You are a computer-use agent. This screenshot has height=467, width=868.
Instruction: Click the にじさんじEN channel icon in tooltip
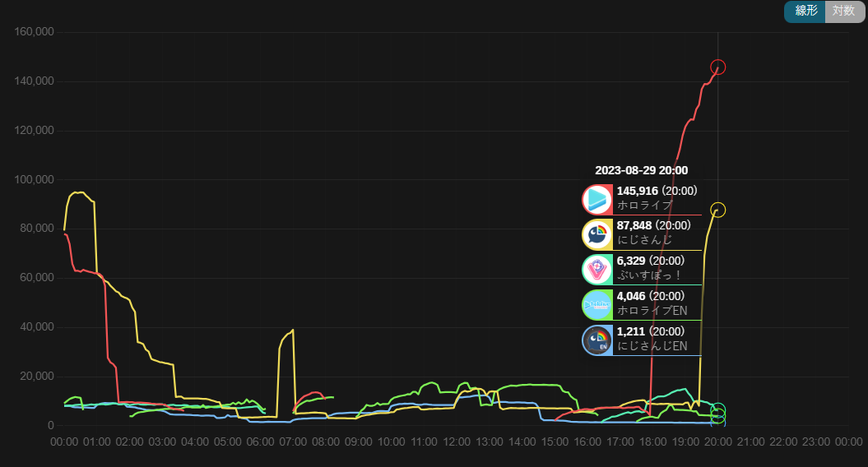click(x=597, y=340)
